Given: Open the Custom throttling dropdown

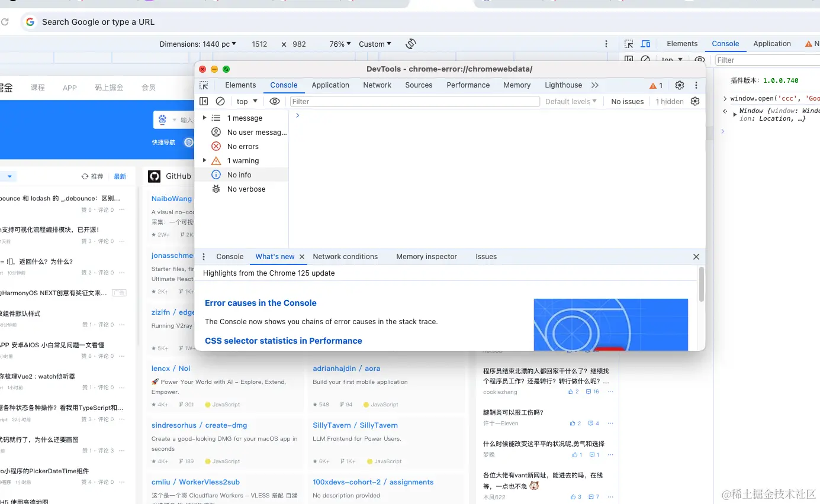Looking at the screenshot, I should (x=375, y=44).
